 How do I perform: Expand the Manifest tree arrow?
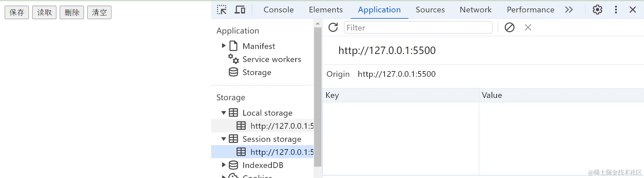click(x=224, y=46)
